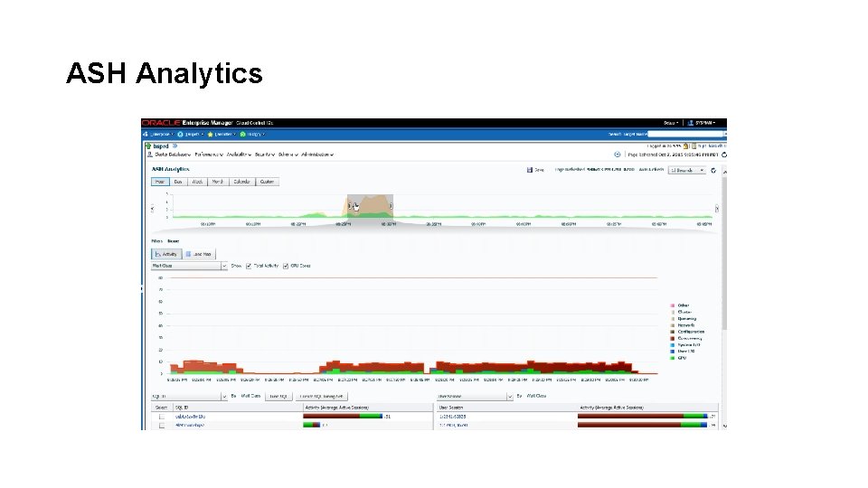Open the User Session dimension dropdown
This screenshot has width=868, height=488.
475,396
